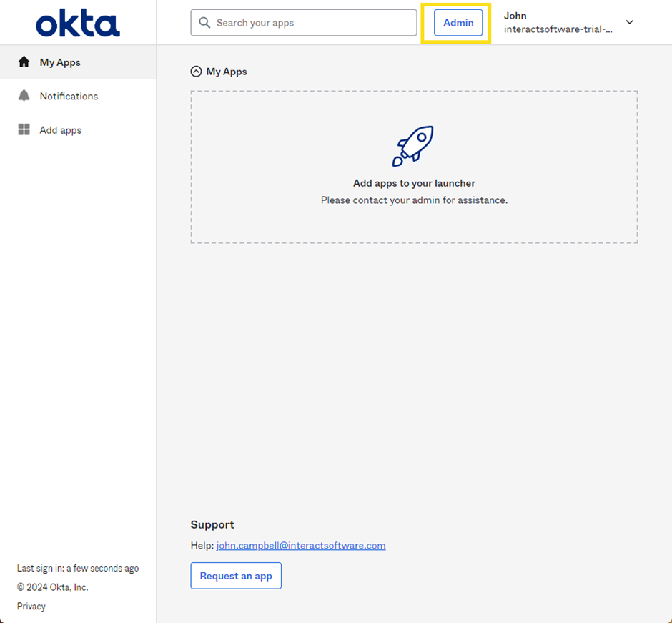Click the rocket illustration in launcher

(413, 146)
